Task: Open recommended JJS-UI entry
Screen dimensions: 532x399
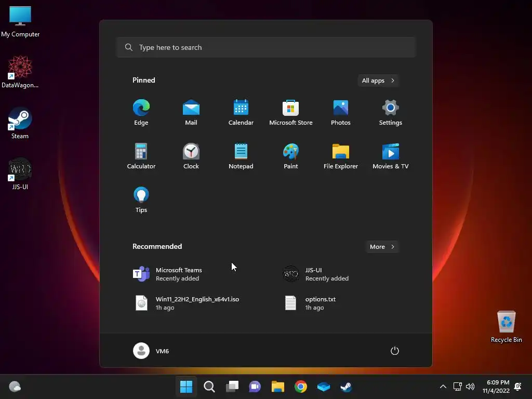Action: (316, 274)
